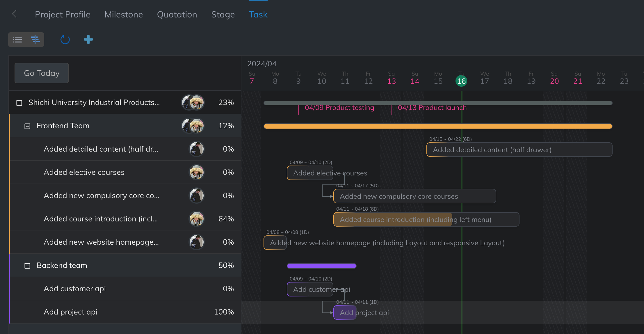Screen dimensions: 644x334
Task: Click avatar on Added detailed content row
Action: coord(197,149)
